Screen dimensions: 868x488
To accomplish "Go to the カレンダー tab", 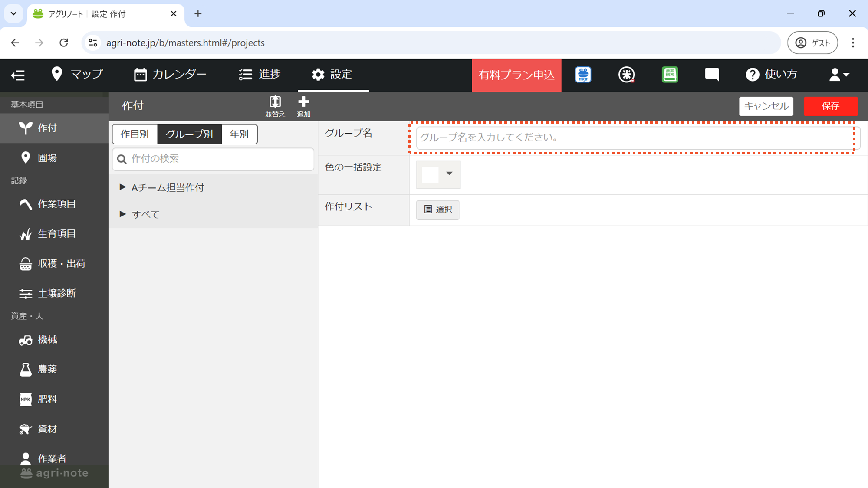I will [x=170, y=75].
